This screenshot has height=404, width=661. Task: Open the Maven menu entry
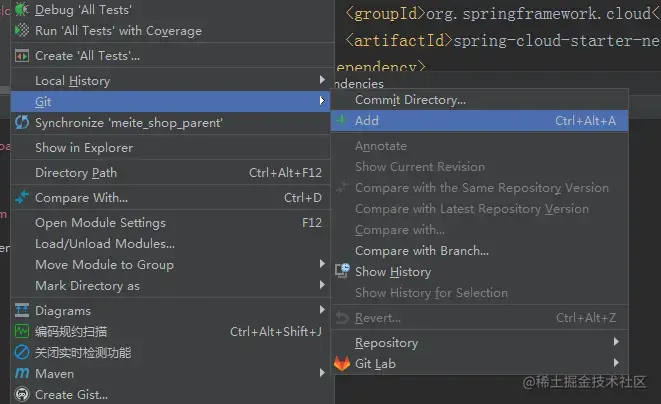click(x=172, y=374)
